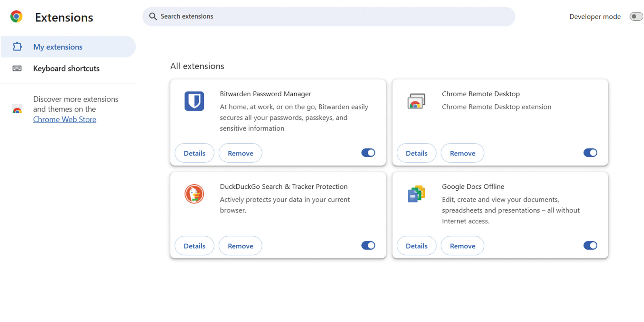Enable Developer mode toggle
The height and width of the screenshot is (322, 644).
tap(636, 16)
